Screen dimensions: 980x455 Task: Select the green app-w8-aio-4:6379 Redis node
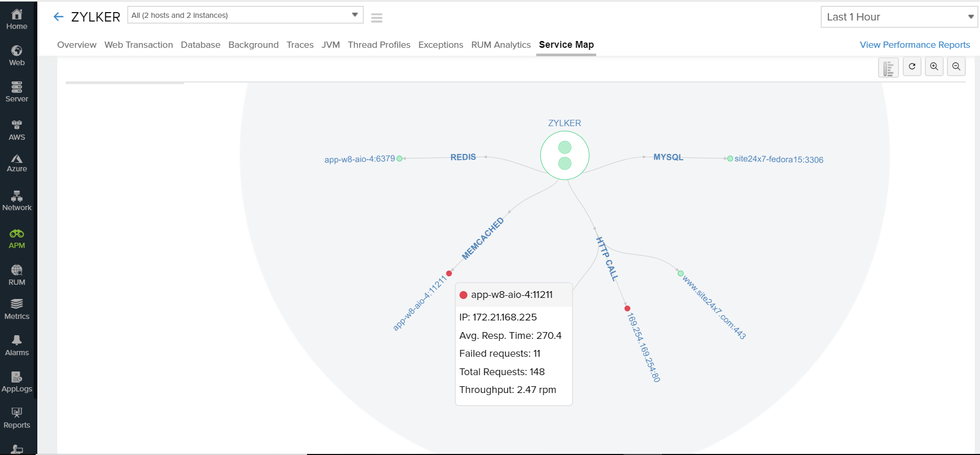pos(400,159)
